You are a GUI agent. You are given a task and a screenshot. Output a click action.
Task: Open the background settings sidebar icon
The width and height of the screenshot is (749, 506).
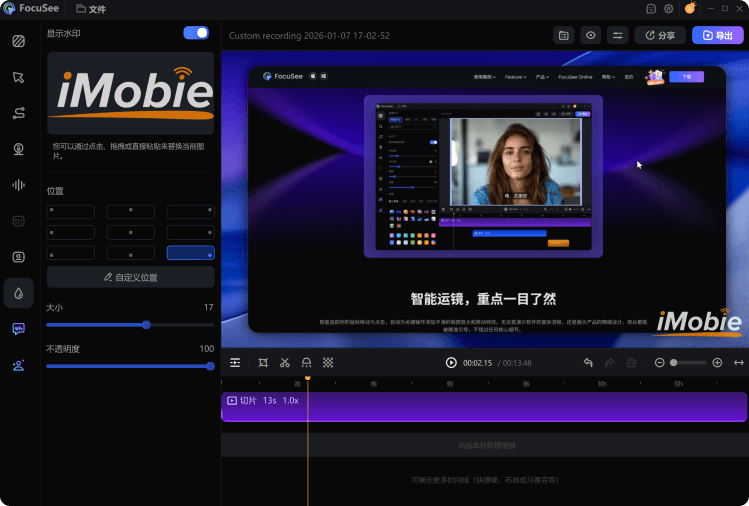(19, 42)
